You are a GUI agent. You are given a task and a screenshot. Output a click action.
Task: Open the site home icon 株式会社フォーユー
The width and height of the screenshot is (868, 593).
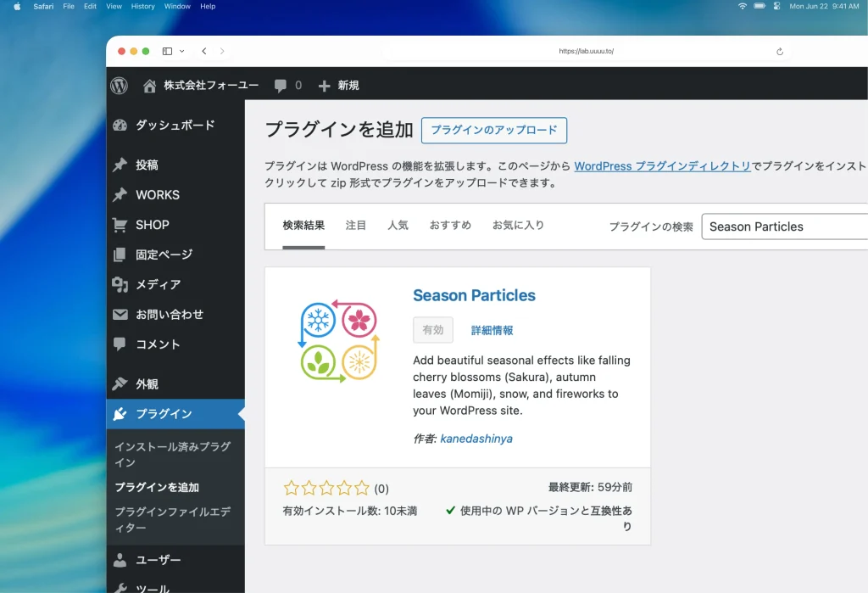coord(150,86)
